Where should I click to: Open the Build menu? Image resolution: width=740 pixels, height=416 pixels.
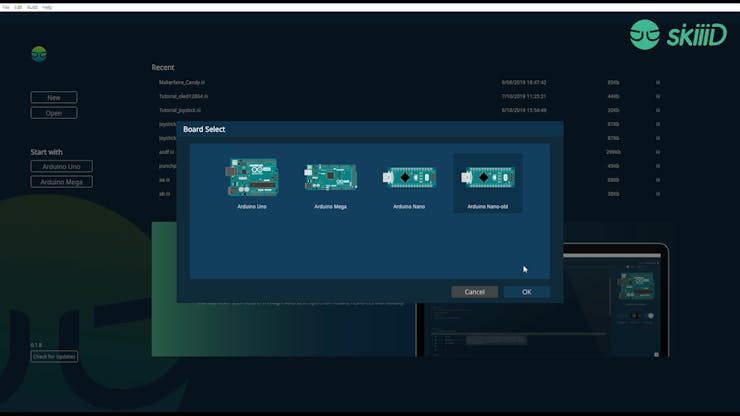32,8
